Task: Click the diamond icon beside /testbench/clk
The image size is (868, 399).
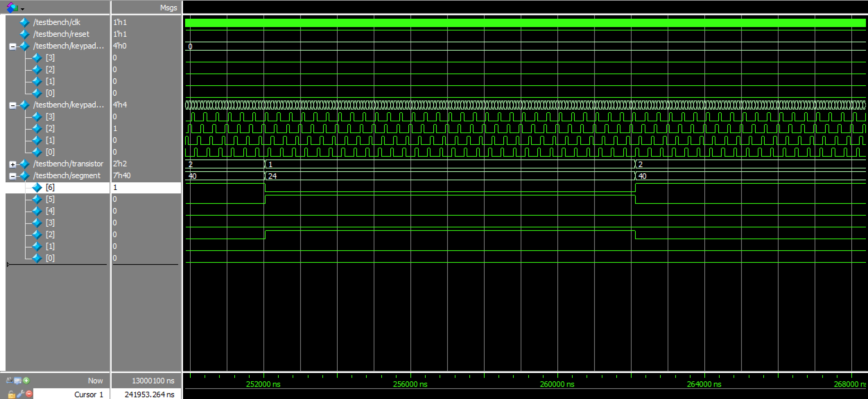Action: (x=24, y=23)
